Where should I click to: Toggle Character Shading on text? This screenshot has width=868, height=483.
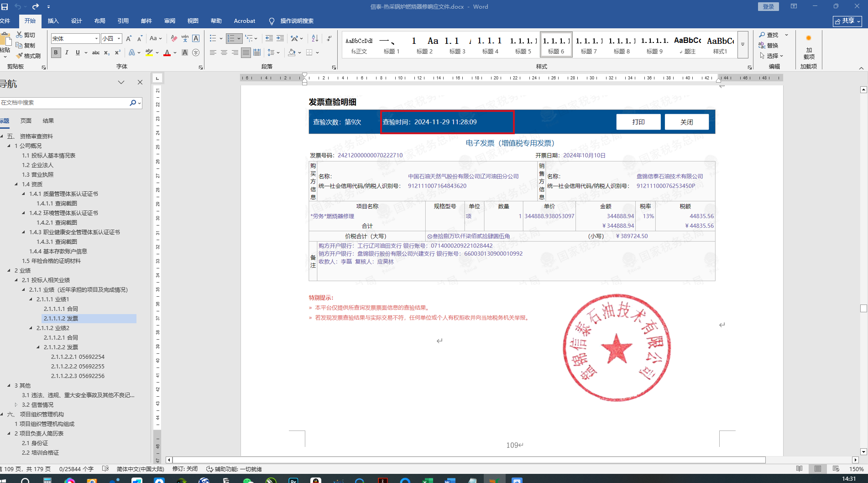pyautogui.click(x=185, y=52)
